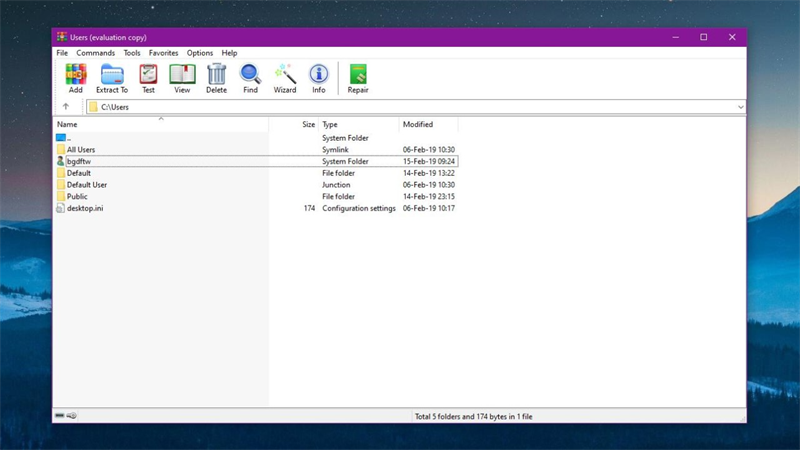This screenshot has width=800, height=450.
Task: Open the Help menu
Action: [229, 53]
